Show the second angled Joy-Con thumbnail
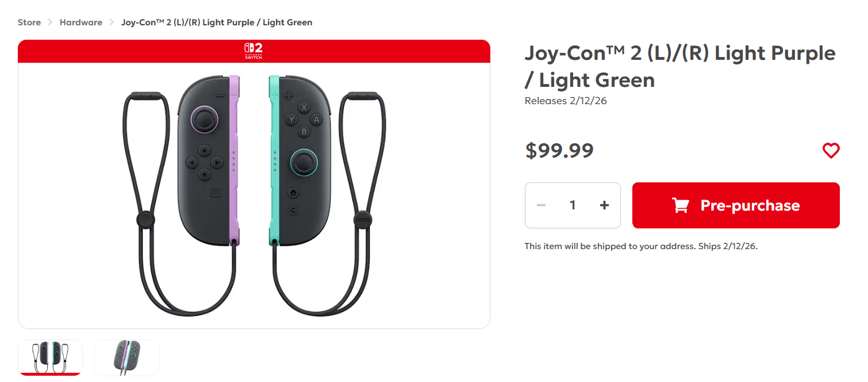Viewport: 868px width, 382px height. point(127,357)
